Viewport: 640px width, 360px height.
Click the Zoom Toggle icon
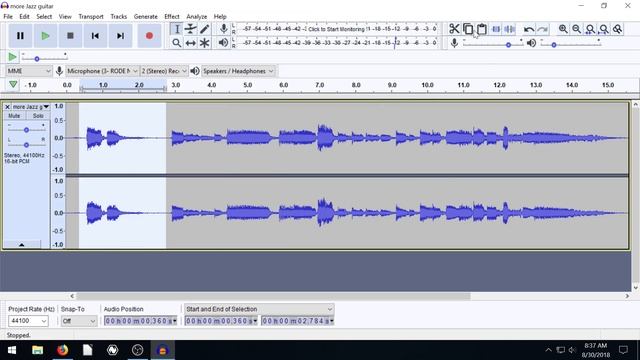tap(618, 29)
